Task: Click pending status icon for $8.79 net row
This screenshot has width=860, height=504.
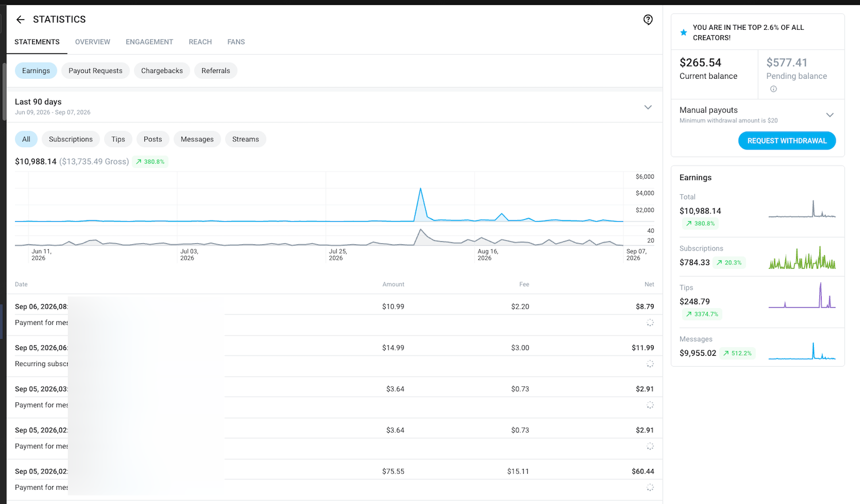Action: [x=650, y=323]
